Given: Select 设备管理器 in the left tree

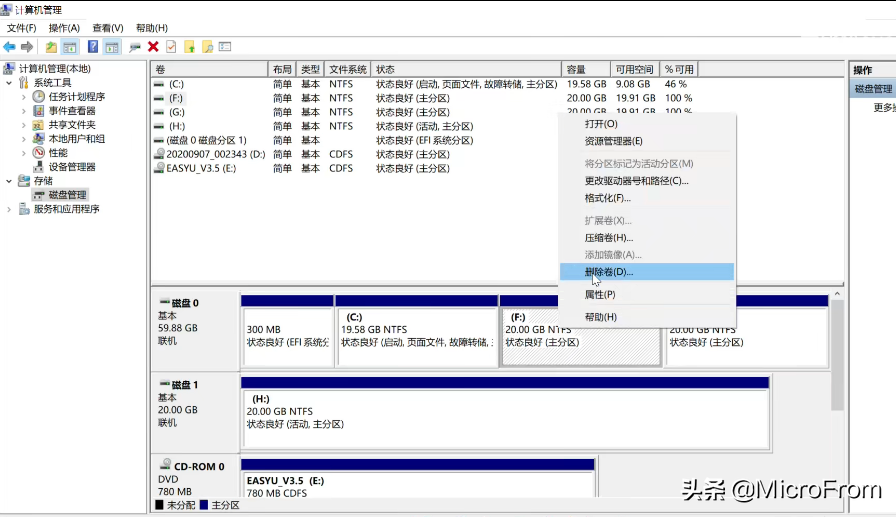Looking at the screenshot, I should tap(72, 167).
